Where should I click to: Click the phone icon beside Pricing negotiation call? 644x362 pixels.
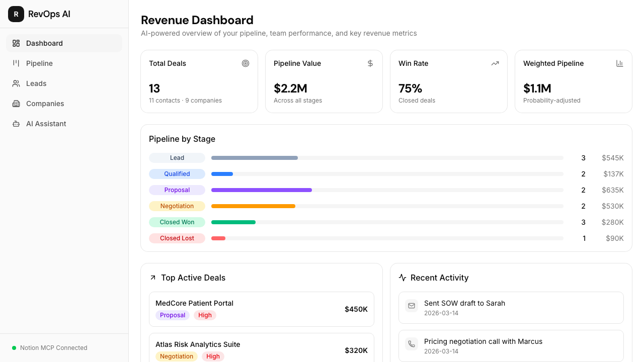coord(412,344)
